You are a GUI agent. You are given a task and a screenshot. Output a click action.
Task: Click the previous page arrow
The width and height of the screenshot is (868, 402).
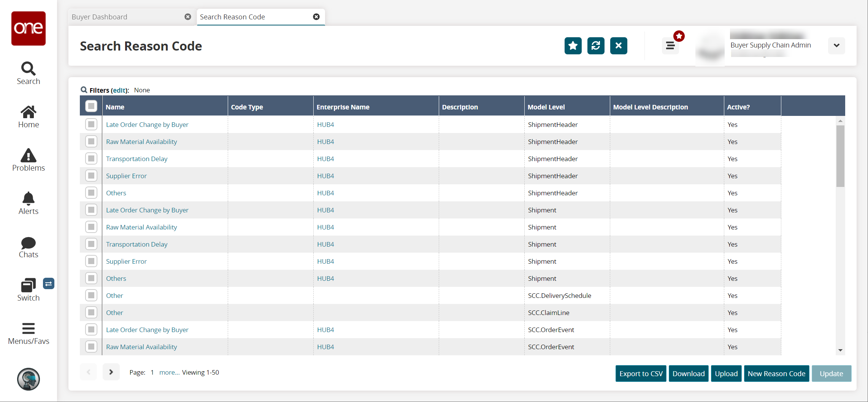coord(88,372)
